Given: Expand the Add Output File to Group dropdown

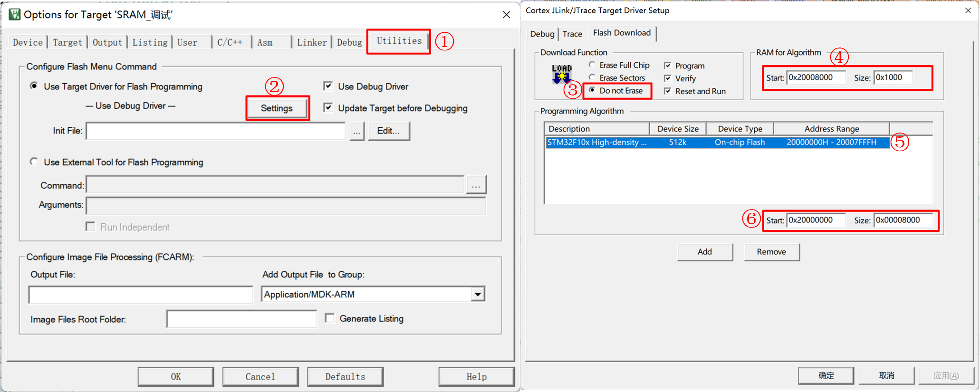Looking at the screenshot, I should 478,295.
